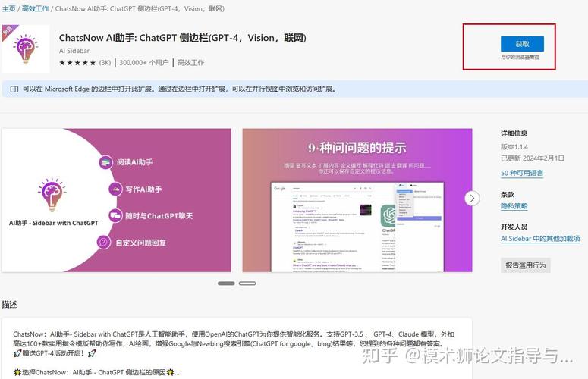Screen dimensions: 588x379
Task: Click the brain-bulb logo inside the first screenshot
Action: click(x=52, y=195)
